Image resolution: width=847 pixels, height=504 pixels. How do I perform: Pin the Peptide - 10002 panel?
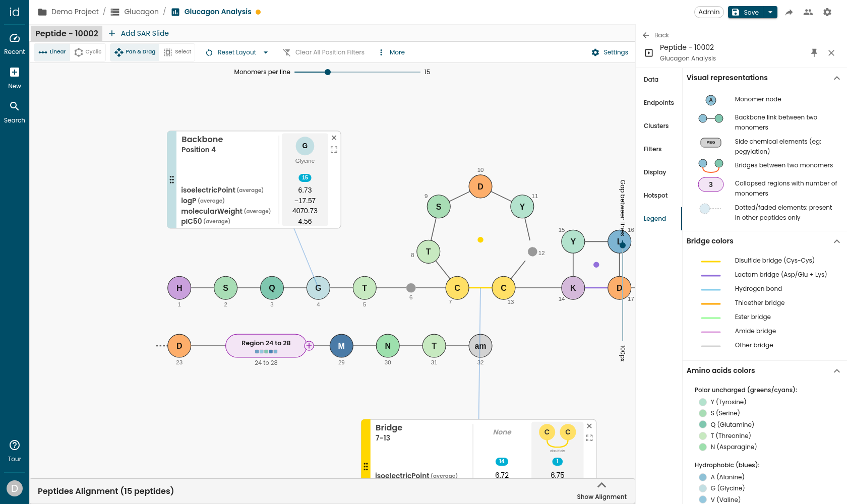[x=814, y=52]
